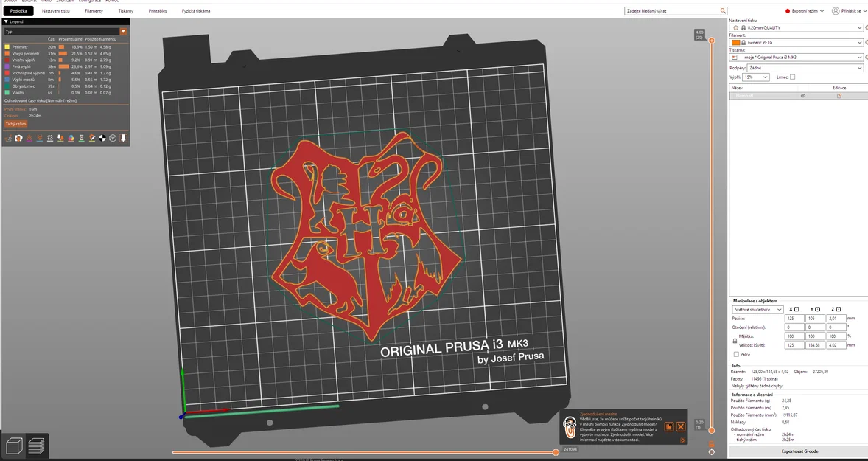The height and width of the screenshot is (461, 868).
Task: Click the user account icon
Action: (x=836, y=10)
